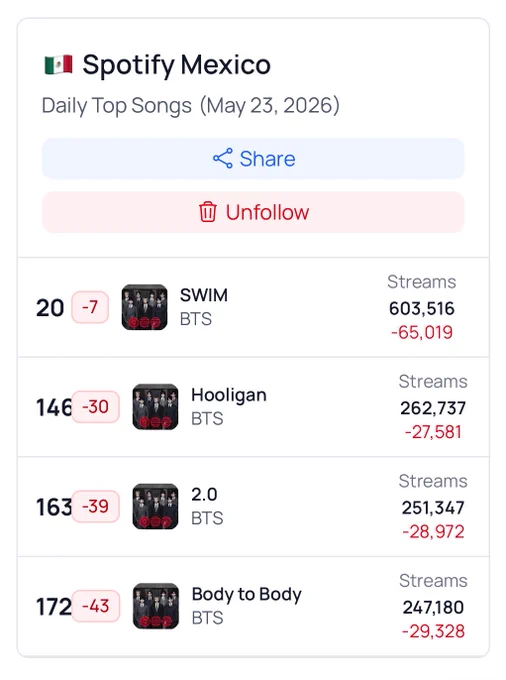
Task: Share the Spotify Mexico chart
Action: click(253, 158)
